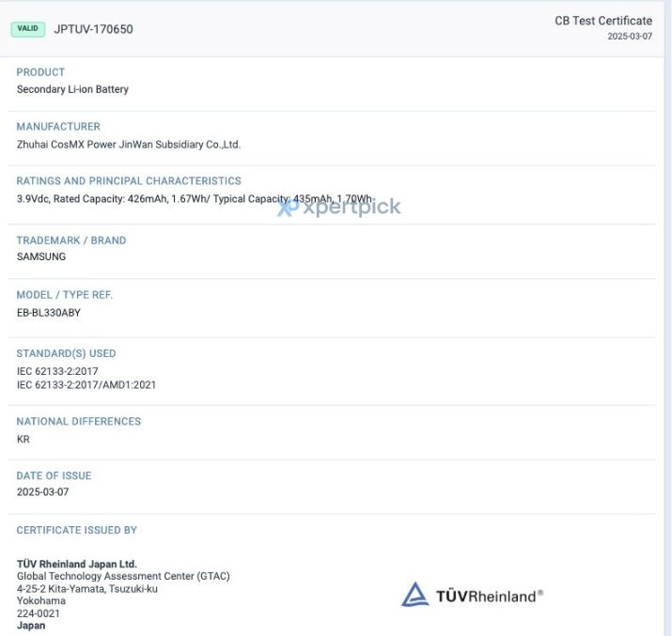
Task: Select the TÜV Rheinland Japan Ltd. issuer name
Action: (x=76, y=565)
